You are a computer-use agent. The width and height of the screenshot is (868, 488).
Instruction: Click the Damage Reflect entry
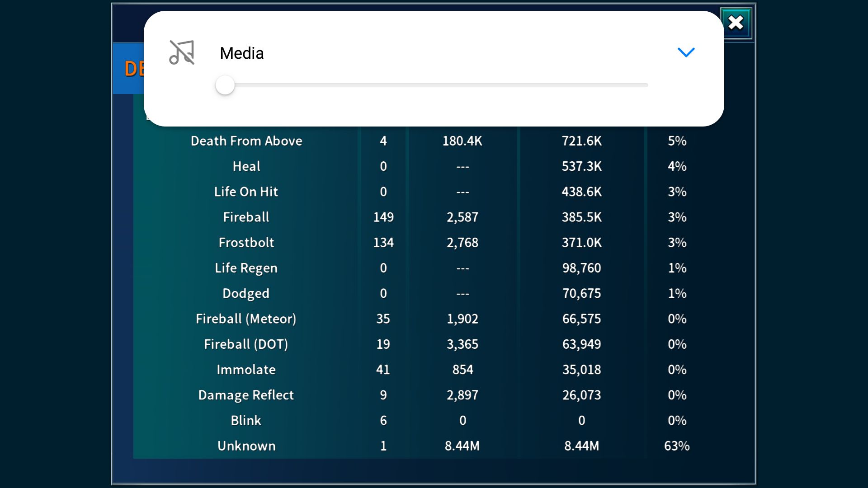pos(246,394)
